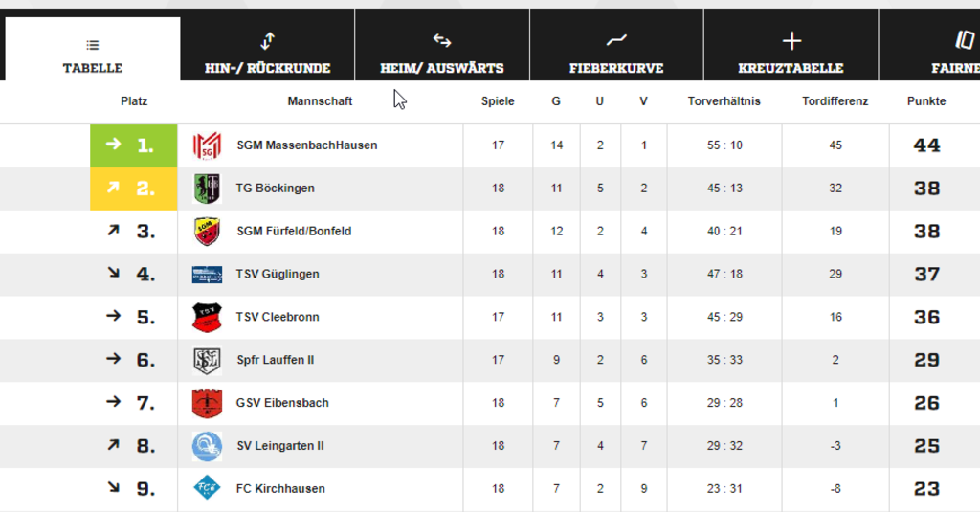The height and width of the screenshot is (512, 980).
Task: Open the TSV Cleebronn team link
Action: pos(278,317)
